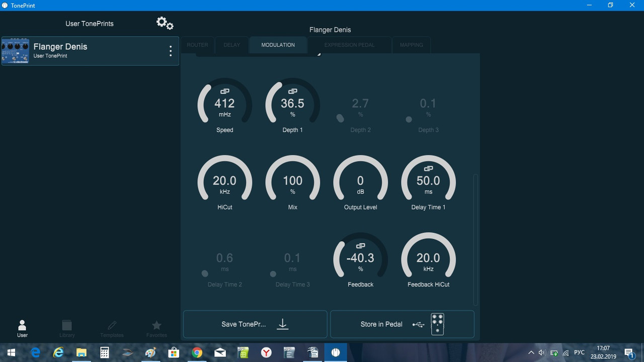Open the EXPRESSION PEDAL tab
Viewport: 644px width, 362px height.
tap(350, 45)
